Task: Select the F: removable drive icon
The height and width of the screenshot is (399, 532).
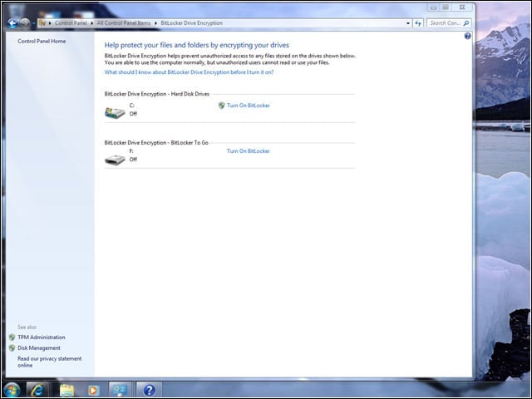Action: pyautogui.click(x=115, y=160)
